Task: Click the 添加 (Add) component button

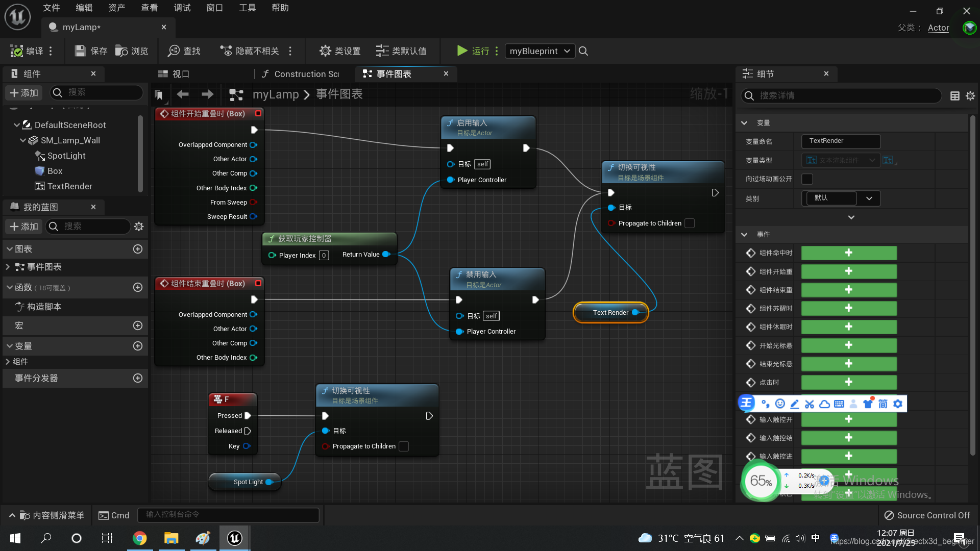Action: coord(24,93)
